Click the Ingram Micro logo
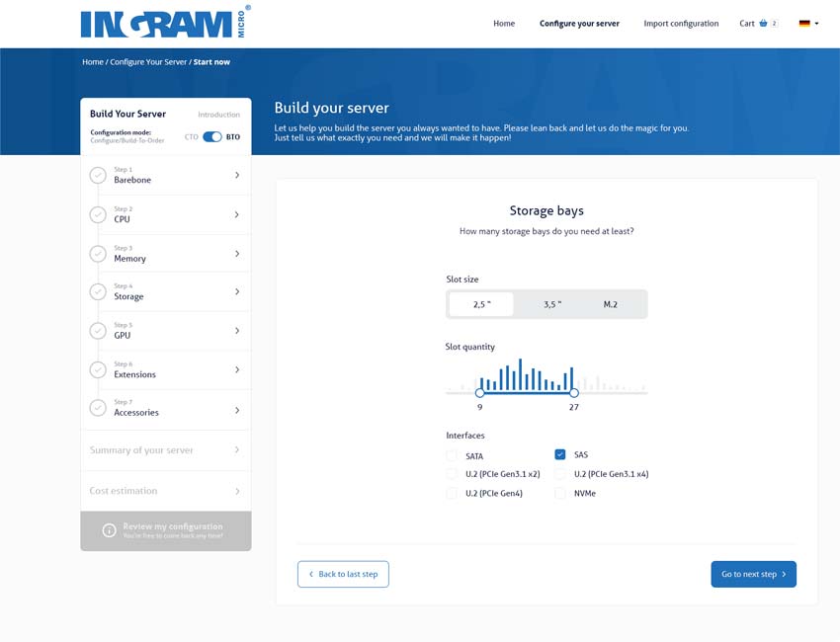The height and width of the screenshot is (642, 840). point(165,23)
